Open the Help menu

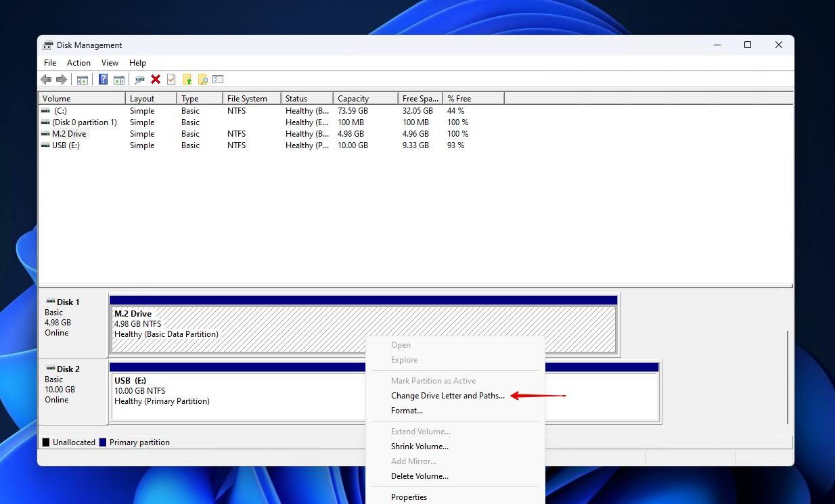(137, 63)
